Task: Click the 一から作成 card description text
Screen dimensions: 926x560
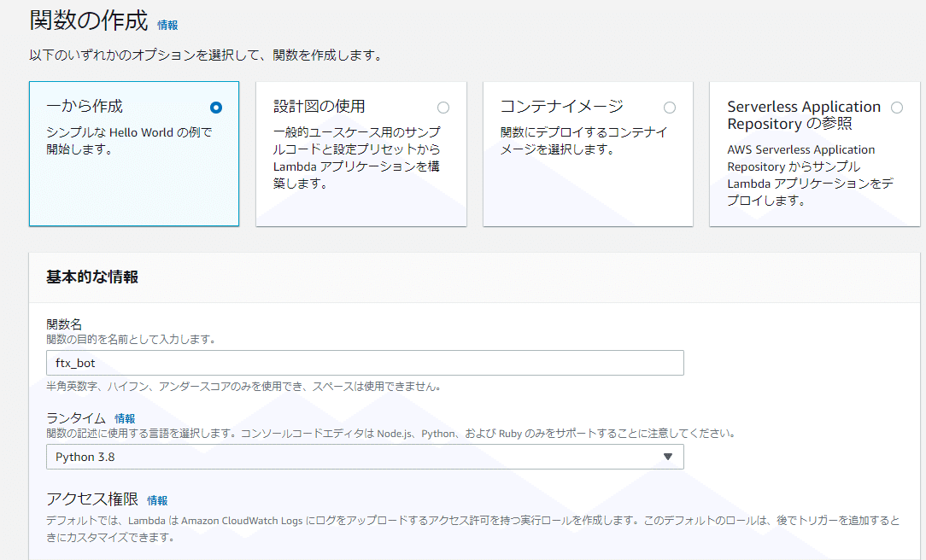Action: [x=129, y=141]
